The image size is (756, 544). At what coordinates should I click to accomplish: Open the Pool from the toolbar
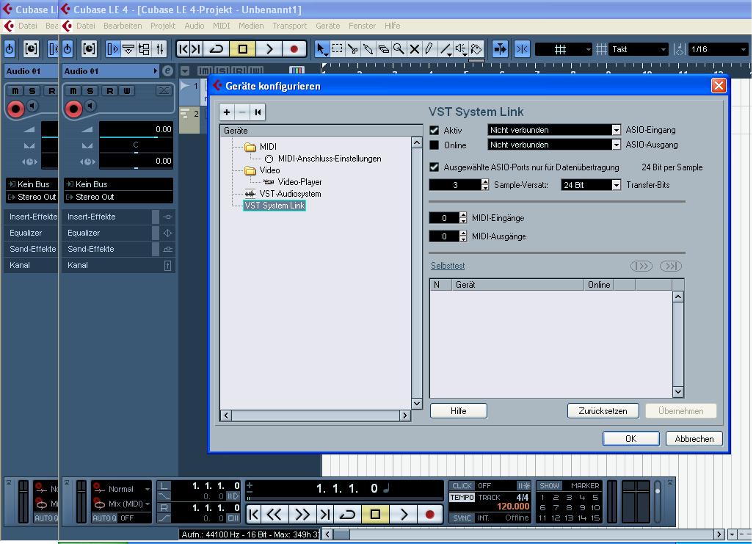point(144,48)
